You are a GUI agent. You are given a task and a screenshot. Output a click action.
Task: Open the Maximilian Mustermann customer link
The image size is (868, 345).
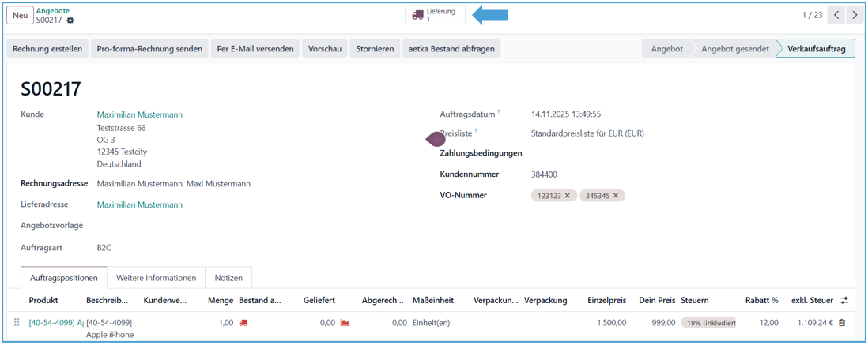[x=139, y=115]
